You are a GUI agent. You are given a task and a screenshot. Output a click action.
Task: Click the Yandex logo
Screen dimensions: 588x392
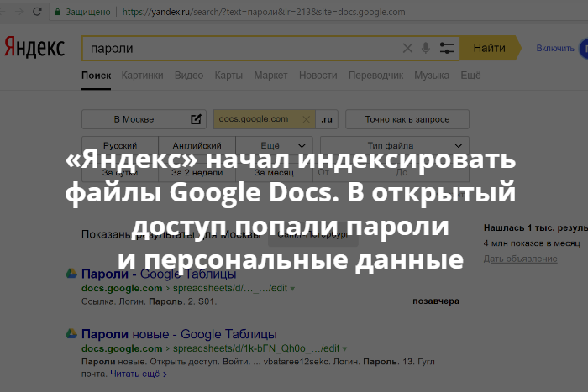34,48
